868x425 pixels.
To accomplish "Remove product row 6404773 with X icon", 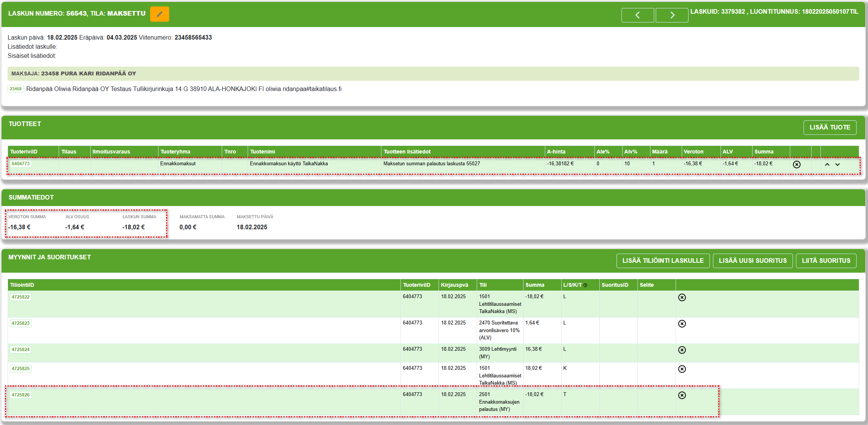I will pyautogui.click(x=796, y=164).
